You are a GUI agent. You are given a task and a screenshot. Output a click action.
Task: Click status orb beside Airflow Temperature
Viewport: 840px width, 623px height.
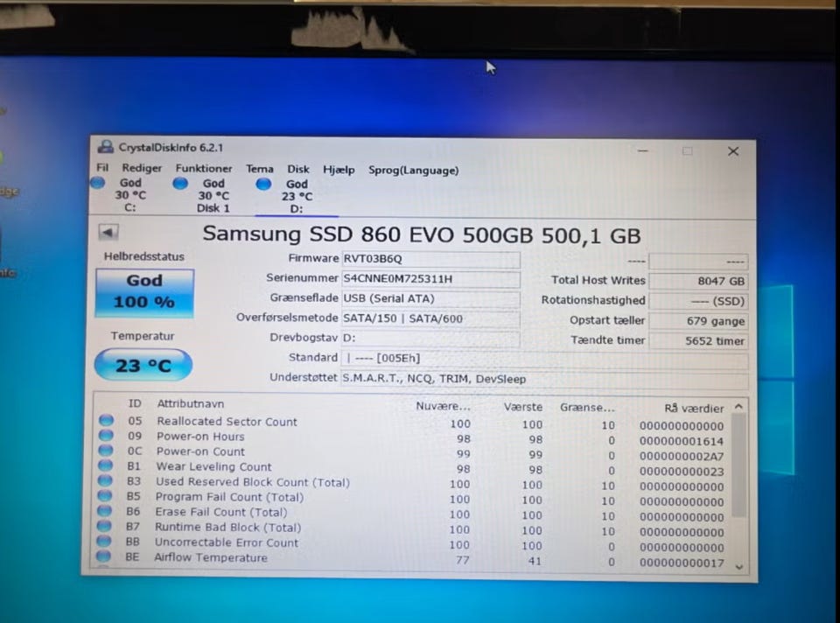[x=104, y=556]
